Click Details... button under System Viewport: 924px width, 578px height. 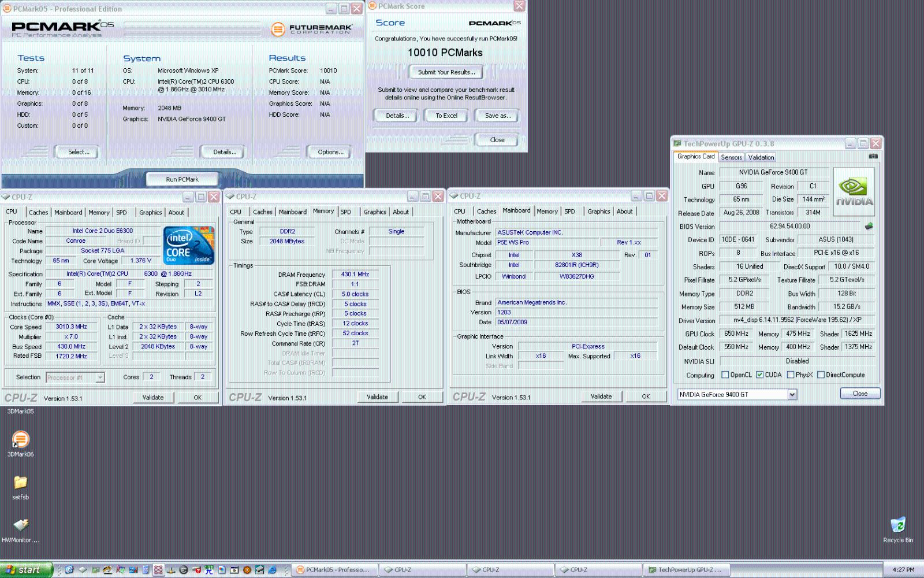click(x=222, y=152)
